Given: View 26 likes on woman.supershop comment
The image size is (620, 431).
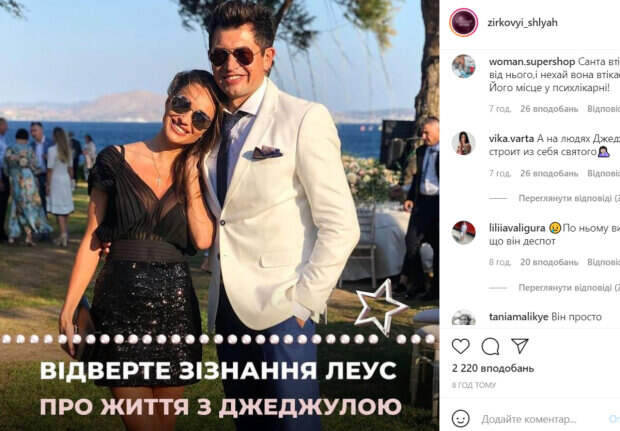Looking at the screenshot, I should (549, 109).
